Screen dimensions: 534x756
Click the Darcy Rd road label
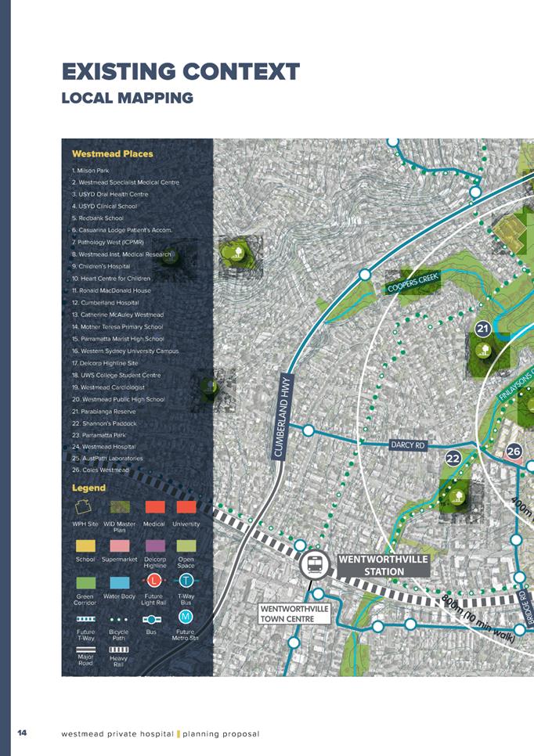pos(409,445)
